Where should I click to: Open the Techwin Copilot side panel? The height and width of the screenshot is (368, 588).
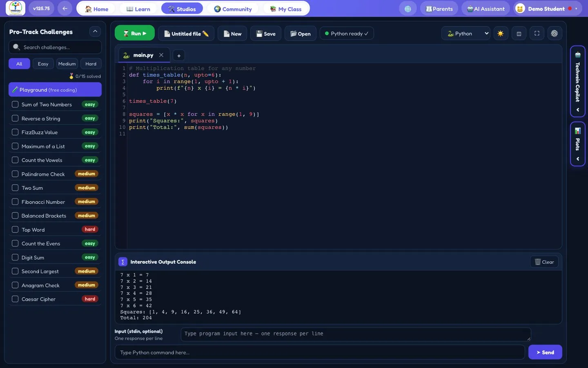tap(578, 81)
